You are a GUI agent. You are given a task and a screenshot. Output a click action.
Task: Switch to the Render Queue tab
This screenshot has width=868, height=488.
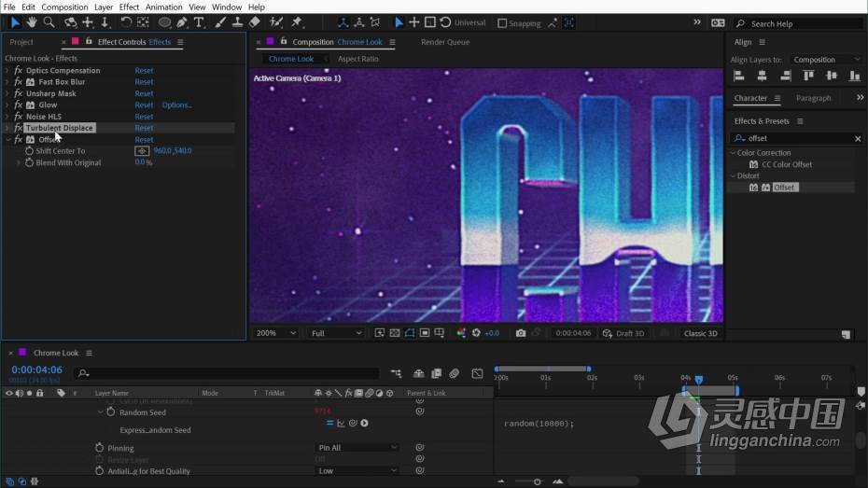[x=445, y=42]
